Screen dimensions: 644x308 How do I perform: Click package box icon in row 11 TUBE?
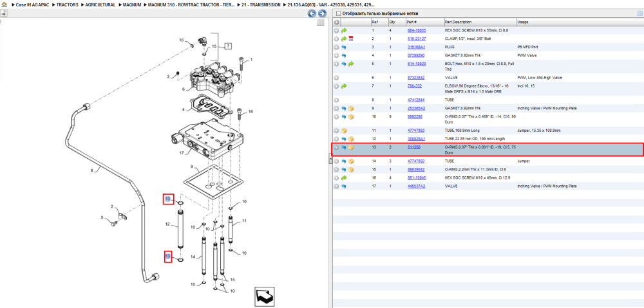coord(344,131)
